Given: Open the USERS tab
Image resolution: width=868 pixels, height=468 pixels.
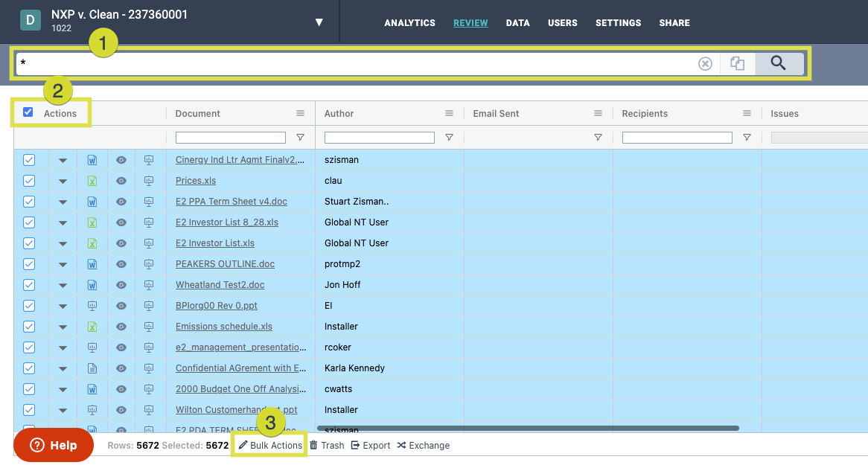Looking at the screenshot, I should [563, 22].
